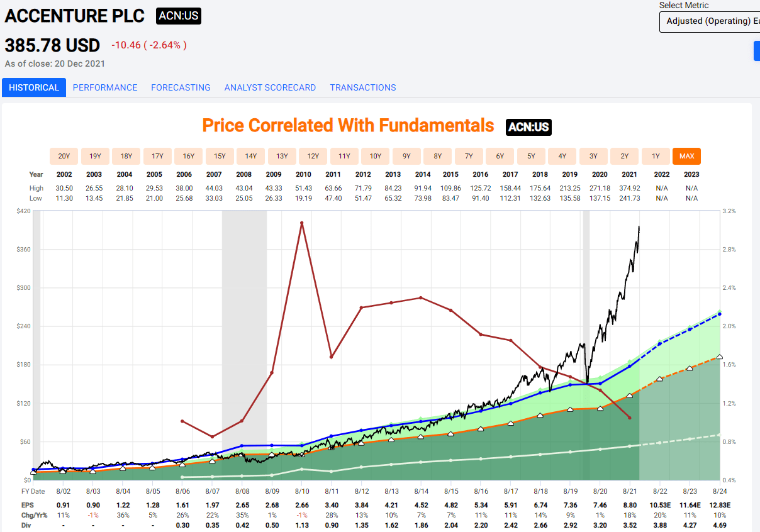Select the 12Y time range button
This screenshot has height=532, width=760.
[313, 156]
